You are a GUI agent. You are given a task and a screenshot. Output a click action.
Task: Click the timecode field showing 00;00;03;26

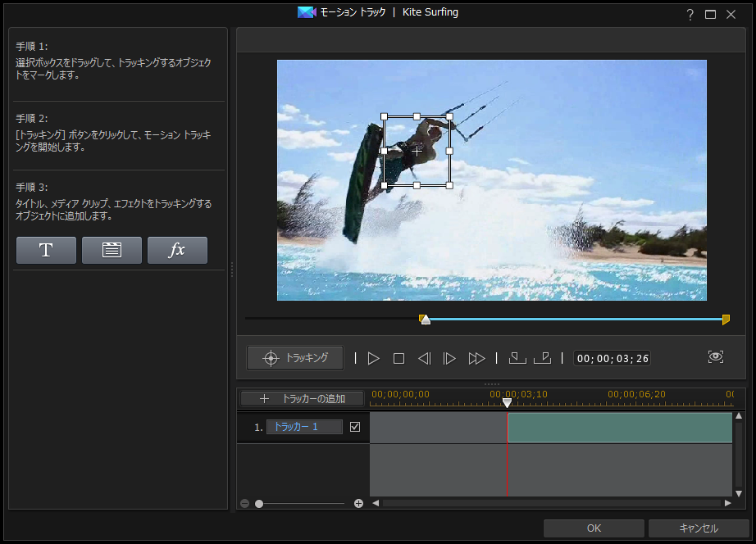click(612, 358)
